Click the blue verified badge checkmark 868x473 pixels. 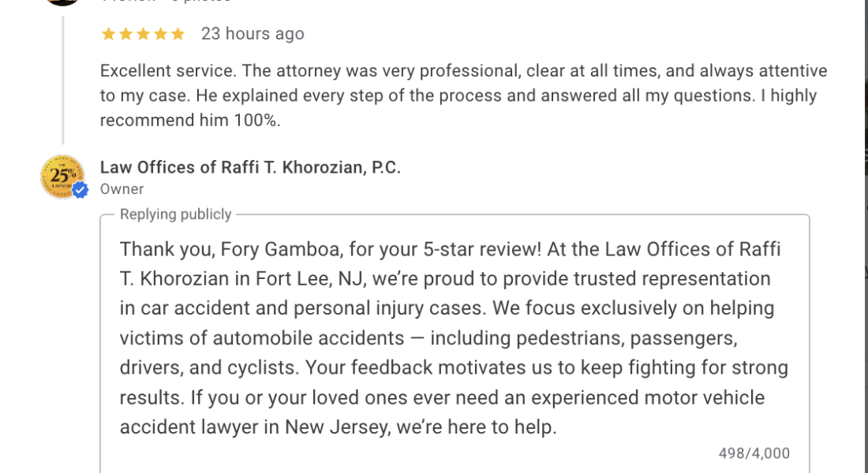[x=78, y=189]
